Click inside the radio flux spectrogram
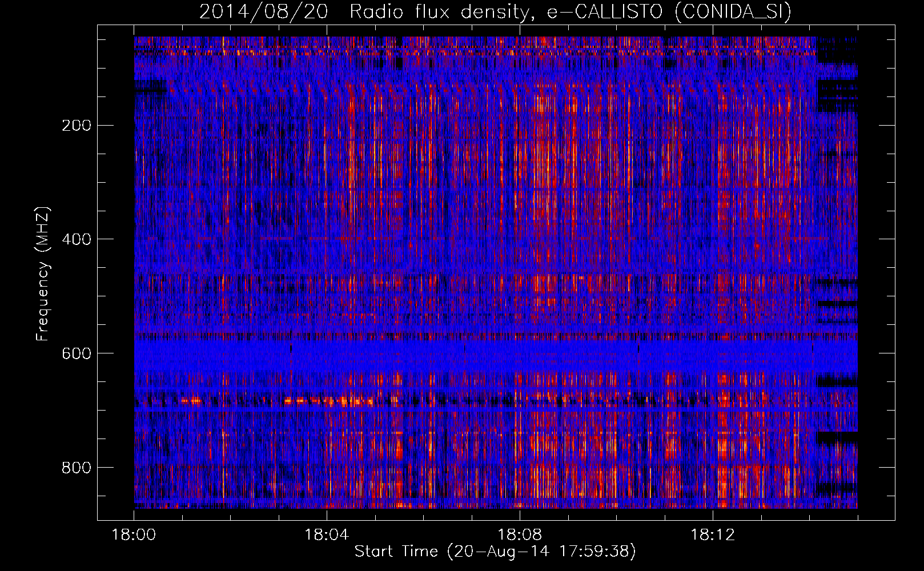Screen dimensions: 924x571 (496, 272)
